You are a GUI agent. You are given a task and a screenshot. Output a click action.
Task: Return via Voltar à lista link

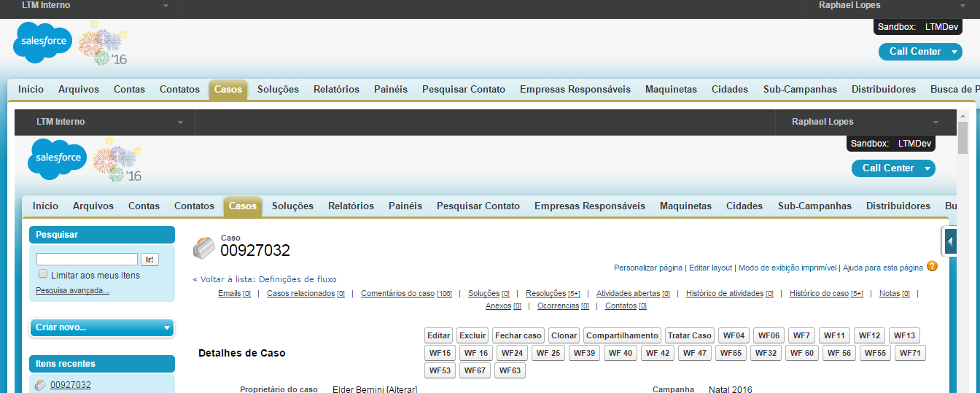[x=268, y=279]
